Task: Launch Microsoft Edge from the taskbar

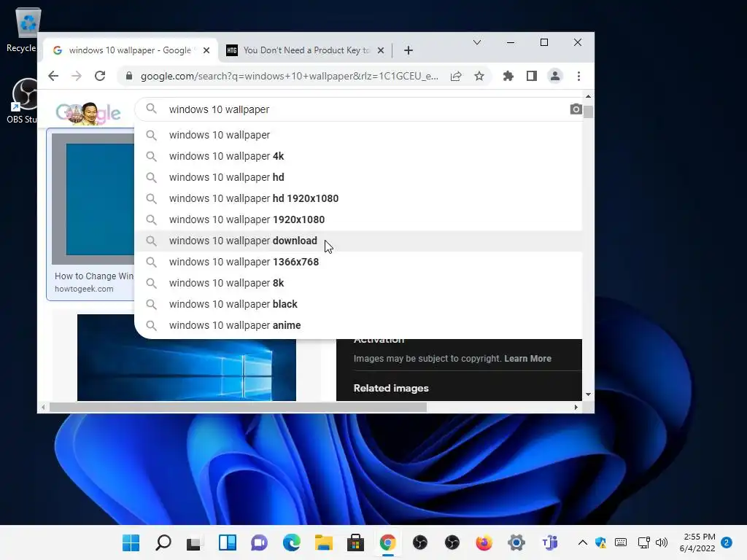Action: [x=292, y=542]
